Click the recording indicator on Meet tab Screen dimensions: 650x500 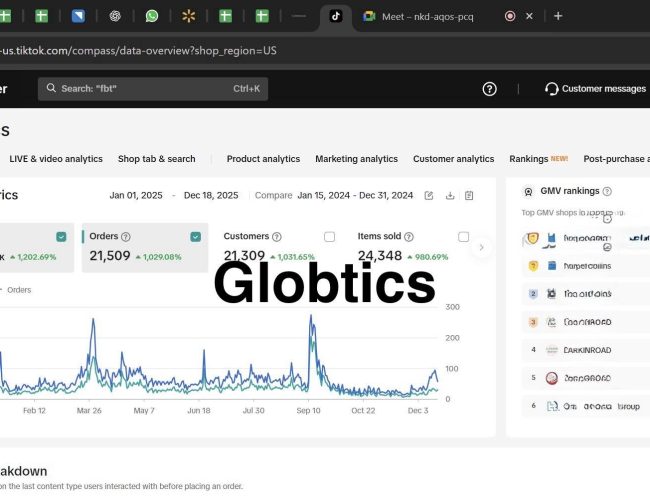pyautogui.click(x=510, y=16)
